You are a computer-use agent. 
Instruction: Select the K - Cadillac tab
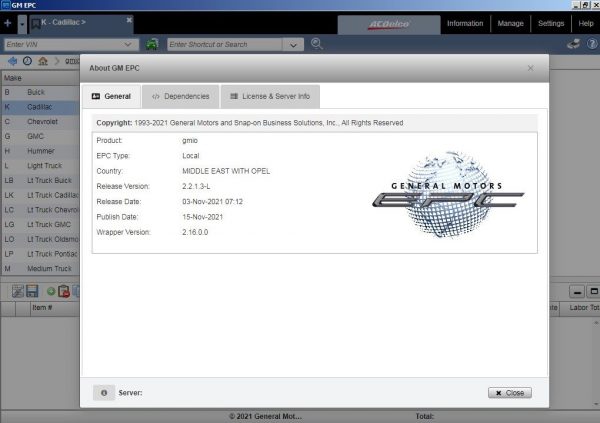[x=80, y=24]
